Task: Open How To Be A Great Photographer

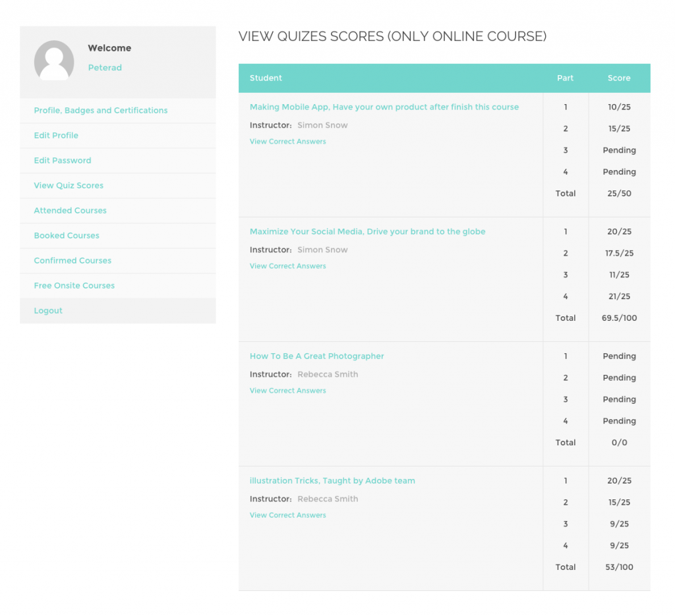Action: (316, 356)
